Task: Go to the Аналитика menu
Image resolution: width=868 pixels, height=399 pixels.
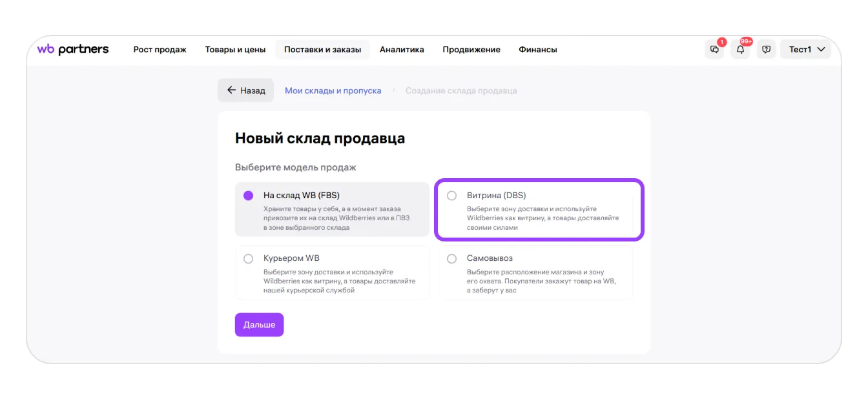Action: (x=402, y=50)
